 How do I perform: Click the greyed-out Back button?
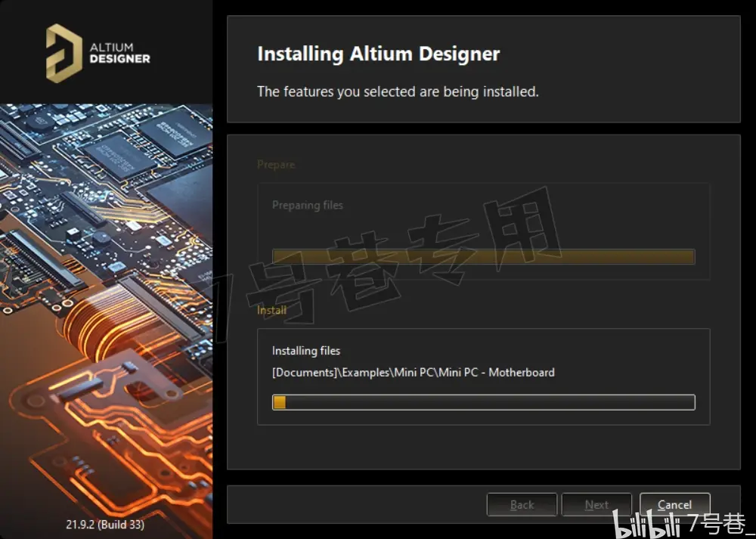pyautogui.click(x=522, y=504)
